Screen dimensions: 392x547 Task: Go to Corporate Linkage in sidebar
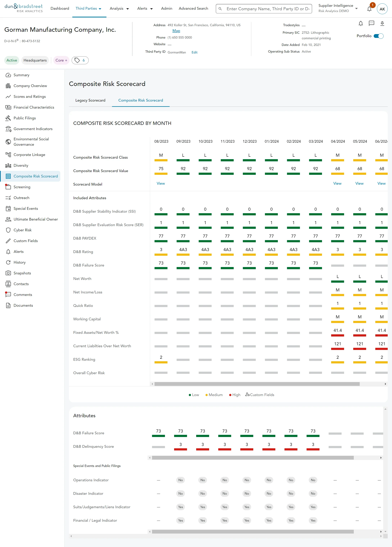(29, 155)
